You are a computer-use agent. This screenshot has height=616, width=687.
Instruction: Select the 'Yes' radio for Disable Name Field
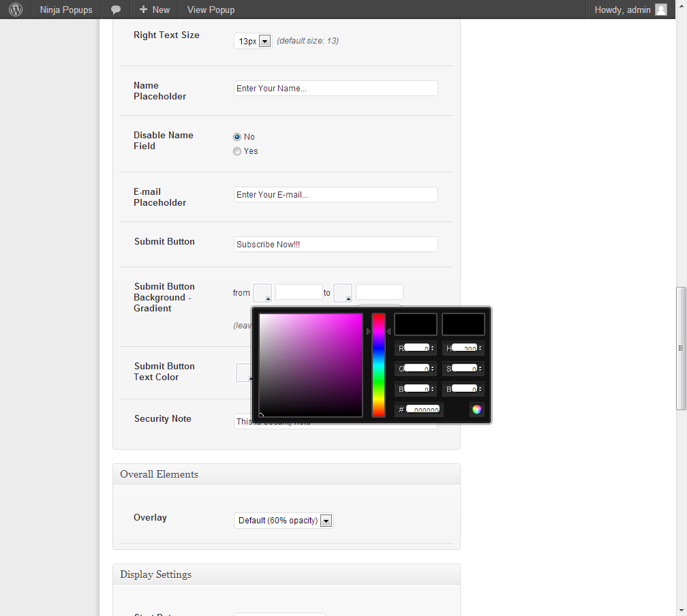click(x=237, y=151)
